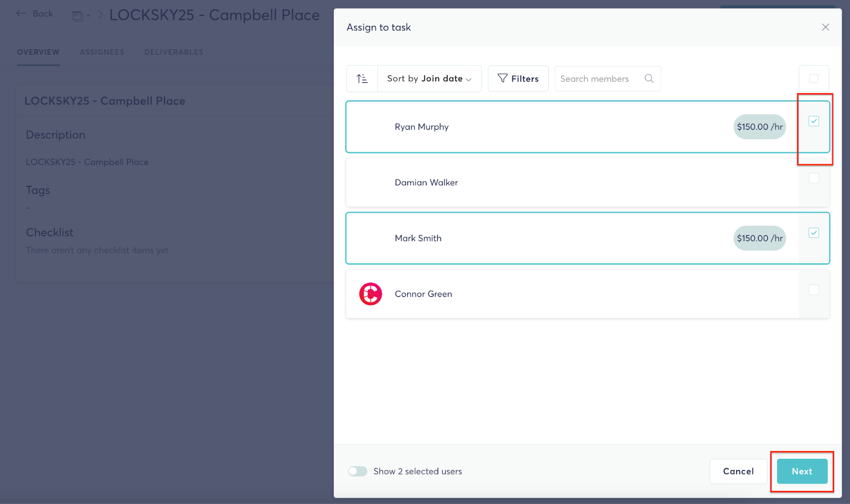Viewport: 850px width, 504px height.
Task: Open the Filters button
Action: pyautogui.click(x=518, y=79)
